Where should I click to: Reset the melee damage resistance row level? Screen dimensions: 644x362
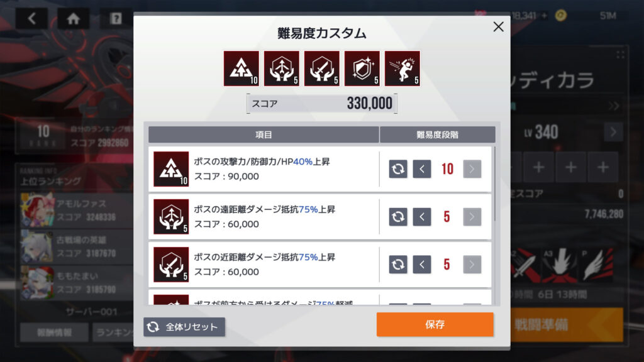[x=398, y=265]
